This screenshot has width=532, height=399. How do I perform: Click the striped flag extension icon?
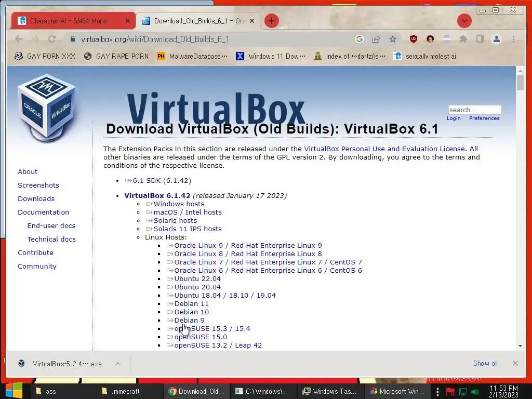[x=447, y=39]
